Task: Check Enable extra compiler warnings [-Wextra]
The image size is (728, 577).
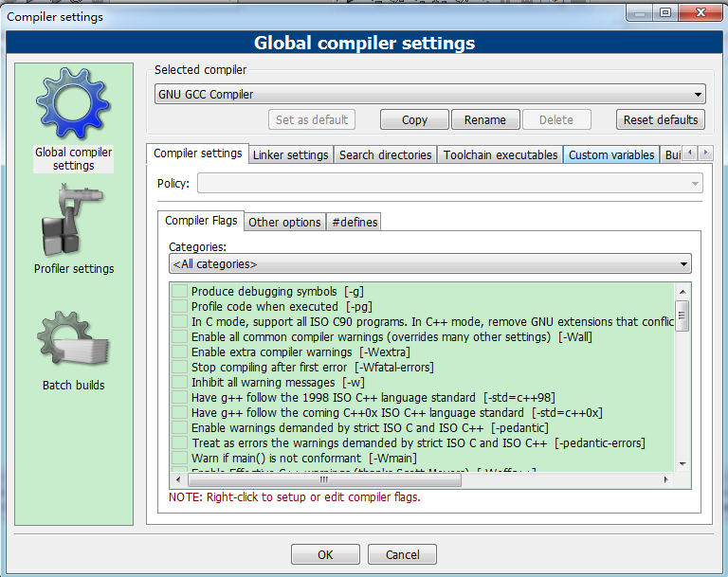Action: [179, 352]
